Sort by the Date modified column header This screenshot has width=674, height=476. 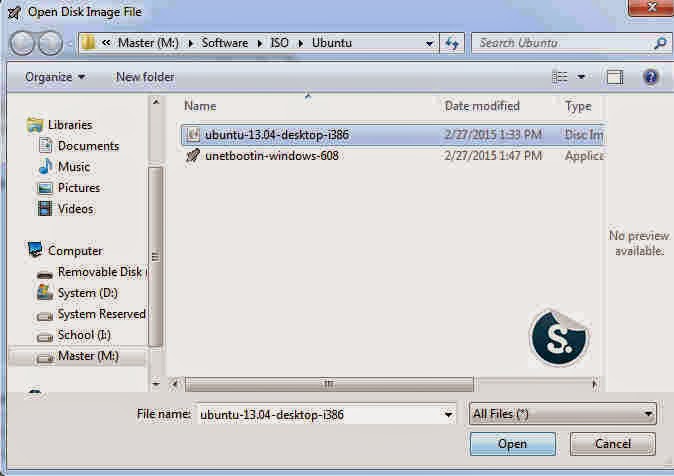pos(482,106)
